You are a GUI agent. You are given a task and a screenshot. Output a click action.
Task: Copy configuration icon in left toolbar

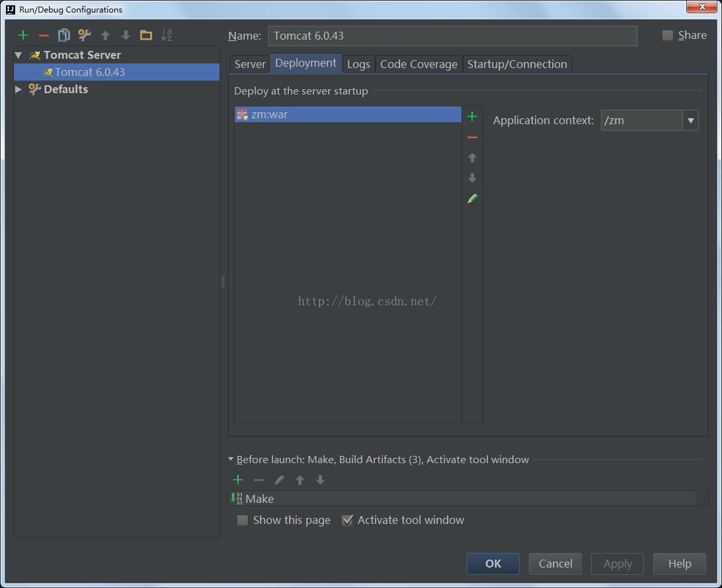click(x=64, y=35)
